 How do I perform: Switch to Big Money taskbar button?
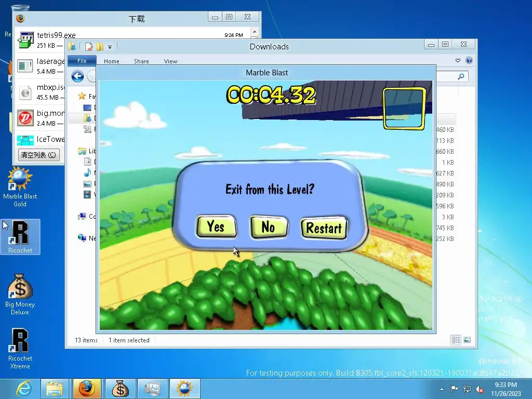coord(120,389)
